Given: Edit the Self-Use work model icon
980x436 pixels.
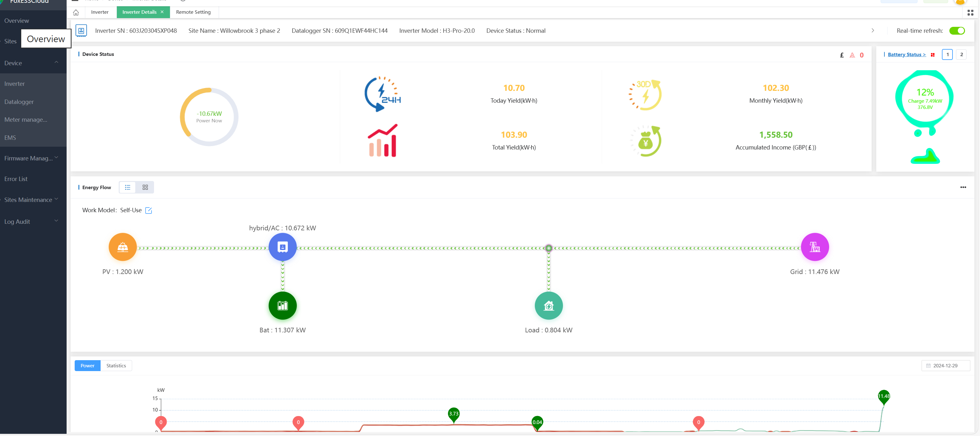Looking at the screenshot, I should click(x=149, y=210).
